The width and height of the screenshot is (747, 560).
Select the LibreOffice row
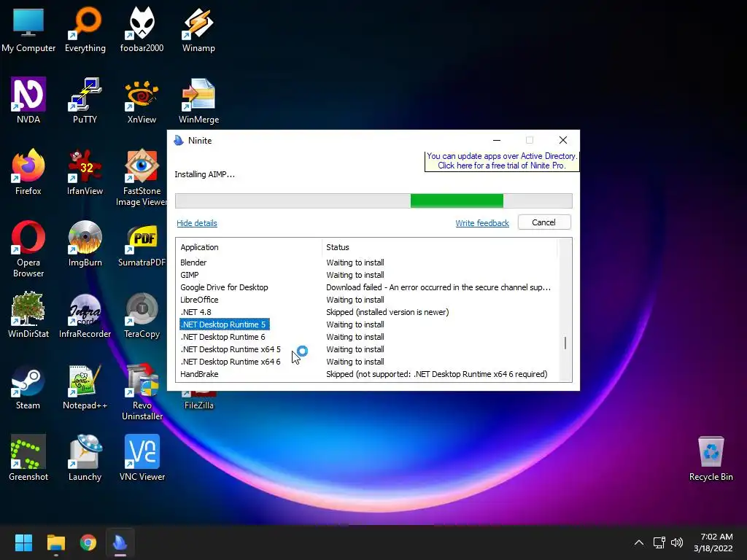tap(367, 300)
